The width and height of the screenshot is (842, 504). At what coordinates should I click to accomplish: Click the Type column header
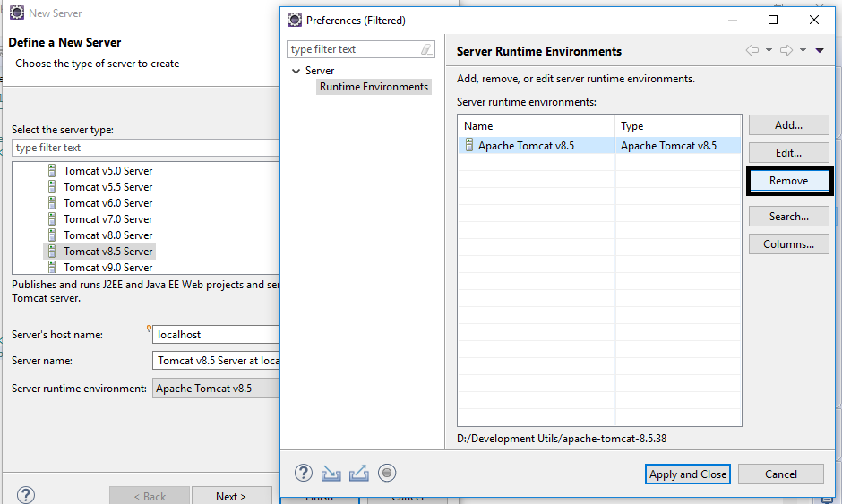coord(678,126)
